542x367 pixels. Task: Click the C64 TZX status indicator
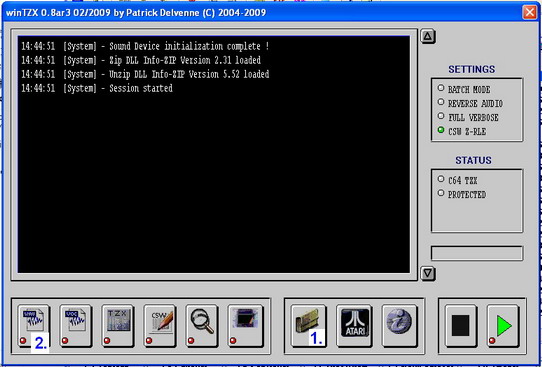pos(441,179)
